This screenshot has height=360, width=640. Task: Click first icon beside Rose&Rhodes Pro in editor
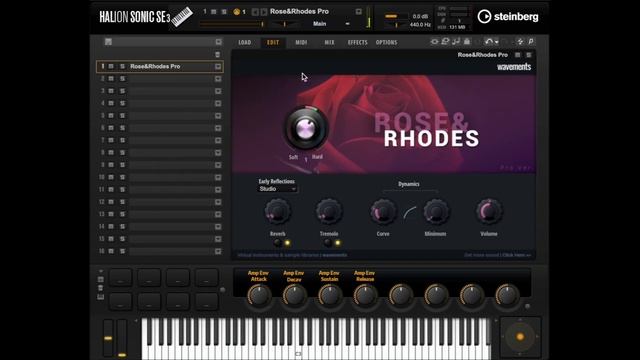[x=518, y=55]
